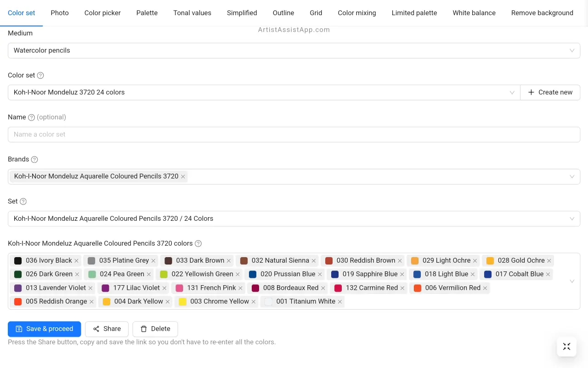
Task: Remove 001 Titanium White color tag
Action: coord(340,302)
